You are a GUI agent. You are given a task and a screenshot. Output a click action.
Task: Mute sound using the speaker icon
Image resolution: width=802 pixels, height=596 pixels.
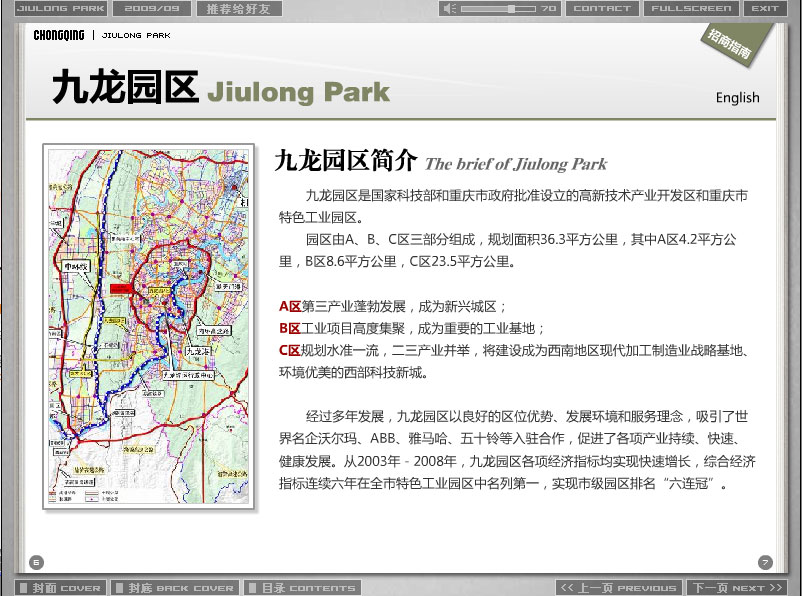452,9
